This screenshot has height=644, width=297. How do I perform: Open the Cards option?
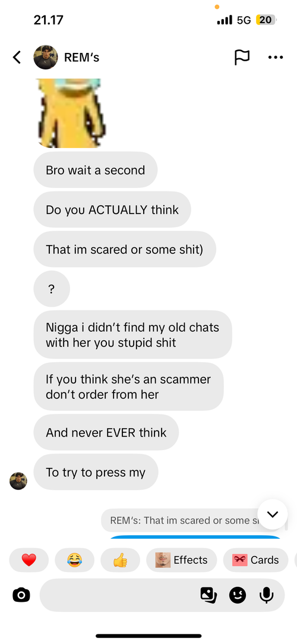(256, 560)
